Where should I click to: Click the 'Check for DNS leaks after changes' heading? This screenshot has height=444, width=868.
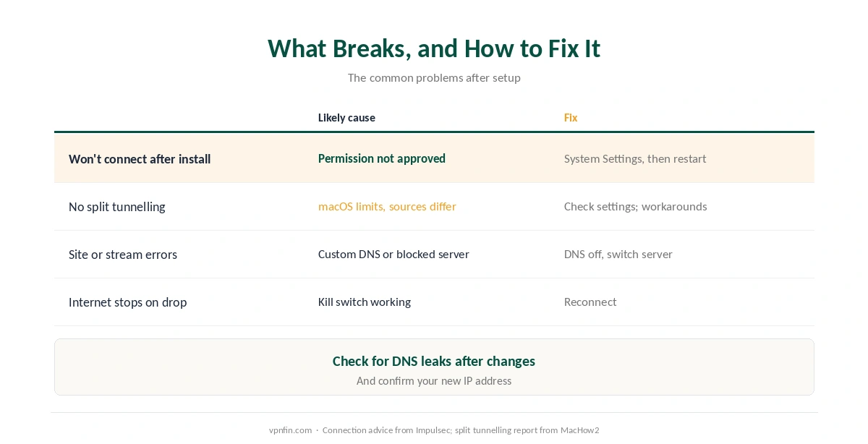click(x=434, y=361)
